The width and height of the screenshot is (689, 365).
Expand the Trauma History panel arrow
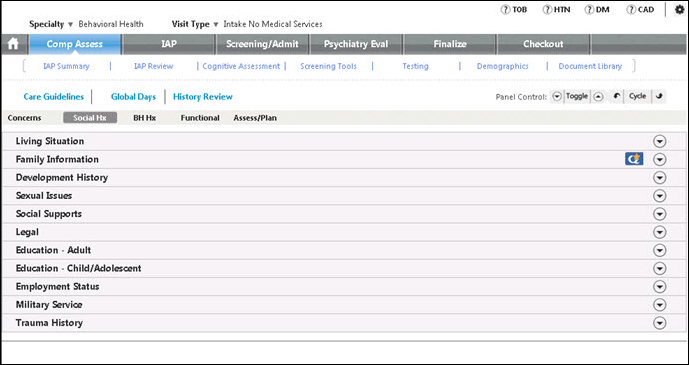click(660, 323)
